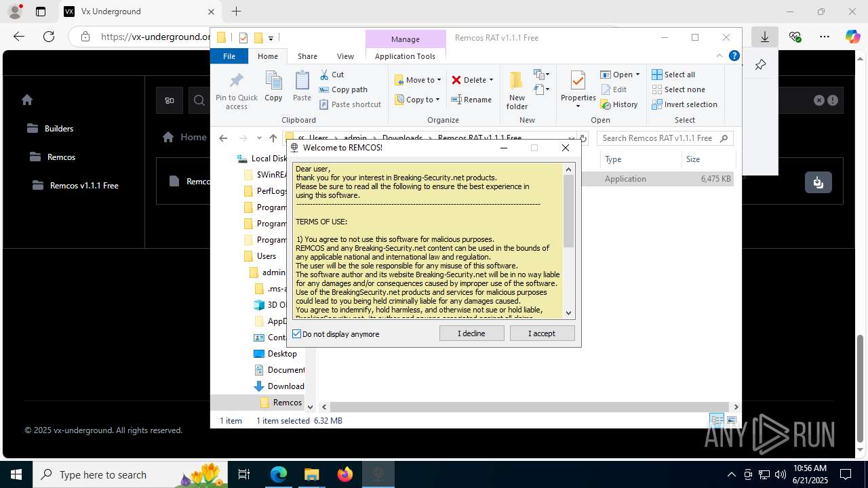Click Home breadcrumb on Vx Underground page
This screenshot has width=868, height=488.
click(193, 137)
